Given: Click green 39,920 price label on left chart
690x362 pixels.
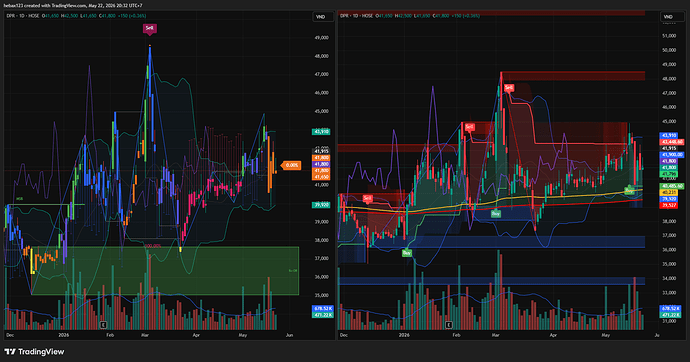Looking at the screenshot, I should [321, 205].
